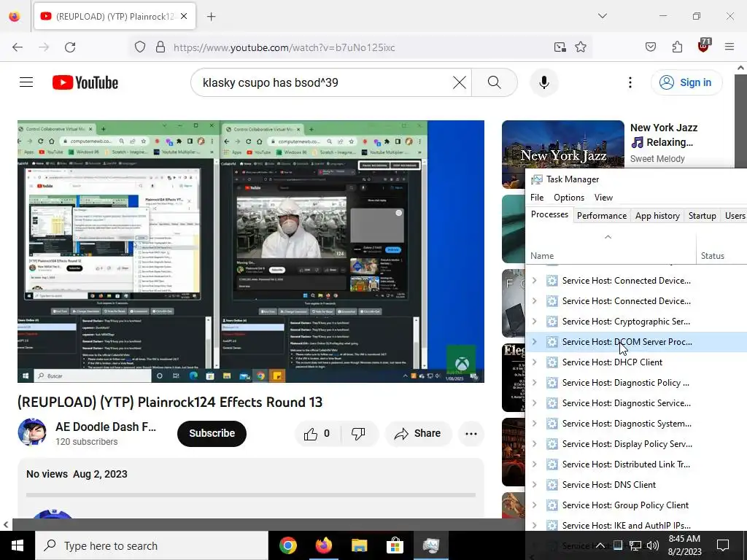Click the taskbar search box
The image size is (747, 560).
coord(152,545)
